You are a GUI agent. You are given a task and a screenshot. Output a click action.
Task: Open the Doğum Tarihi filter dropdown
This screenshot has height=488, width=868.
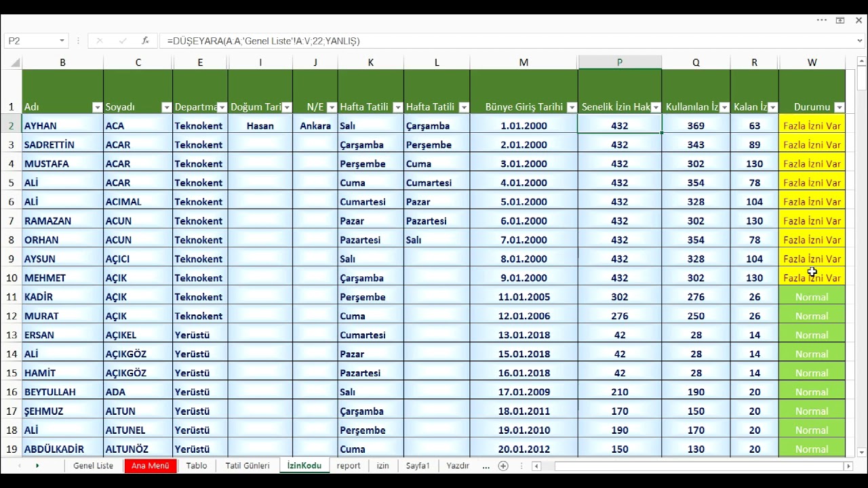click(287, 107)
